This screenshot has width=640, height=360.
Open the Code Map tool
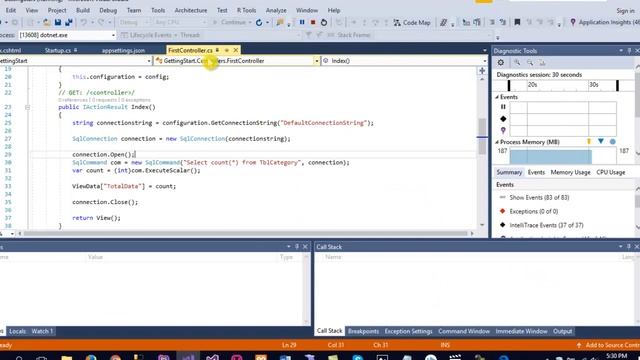click(x=412, y=23)
